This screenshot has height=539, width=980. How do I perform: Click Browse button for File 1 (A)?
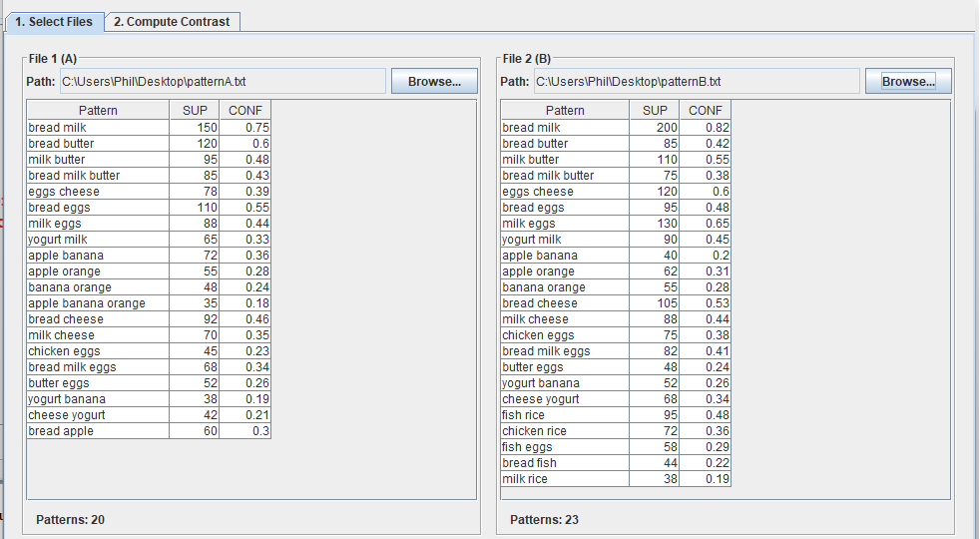coord(434,82)
